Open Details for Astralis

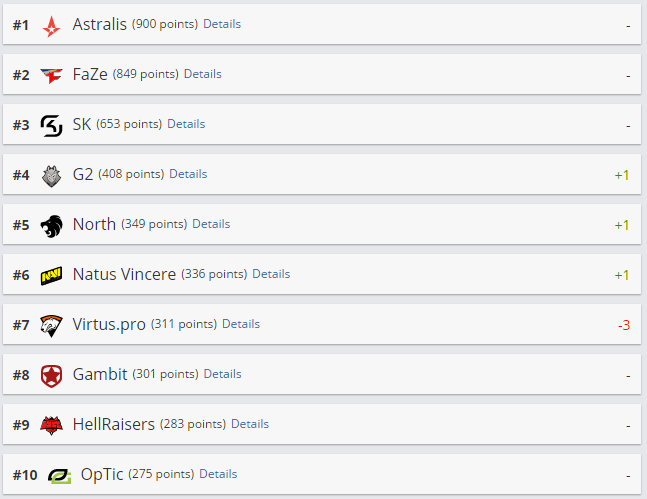click(x=222, y=24)
